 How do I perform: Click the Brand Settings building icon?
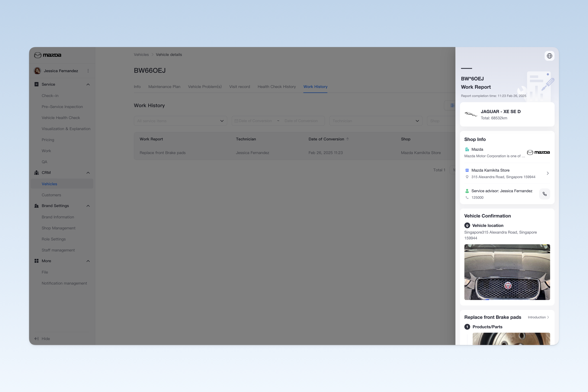[36, 206]
